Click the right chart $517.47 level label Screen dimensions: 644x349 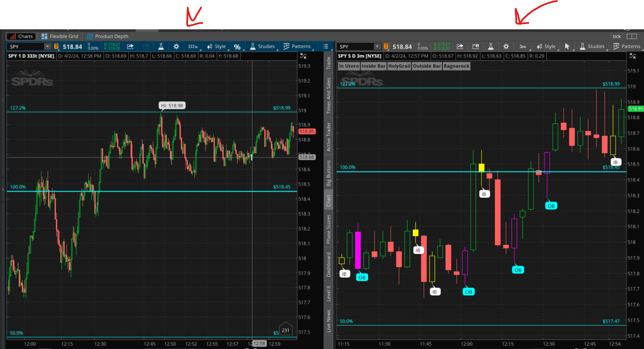[x=611, y=321]
